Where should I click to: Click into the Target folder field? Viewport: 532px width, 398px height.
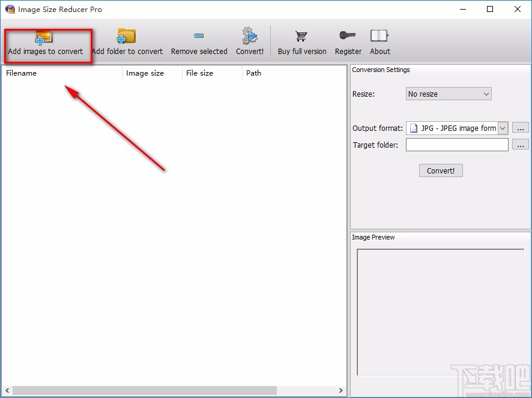[457, 145]
